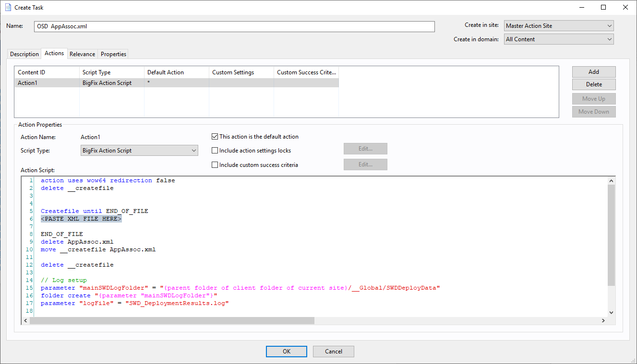Click the Custom Settings column header
The image size is (637, 364).
[x=241, y=72]
